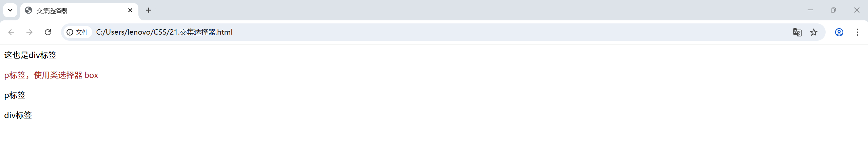Click the globe favicon on tab

point(28,11)
